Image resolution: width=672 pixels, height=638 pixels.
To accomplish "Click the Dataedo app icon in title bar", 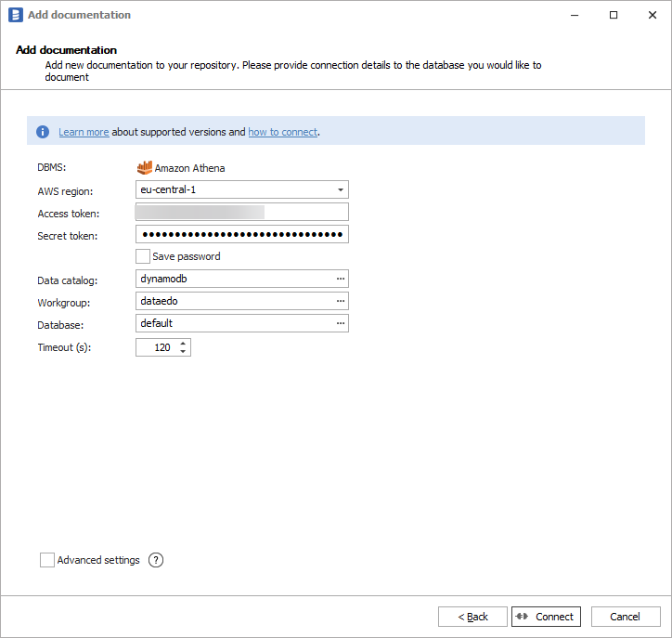I will [x=15, y=15].
